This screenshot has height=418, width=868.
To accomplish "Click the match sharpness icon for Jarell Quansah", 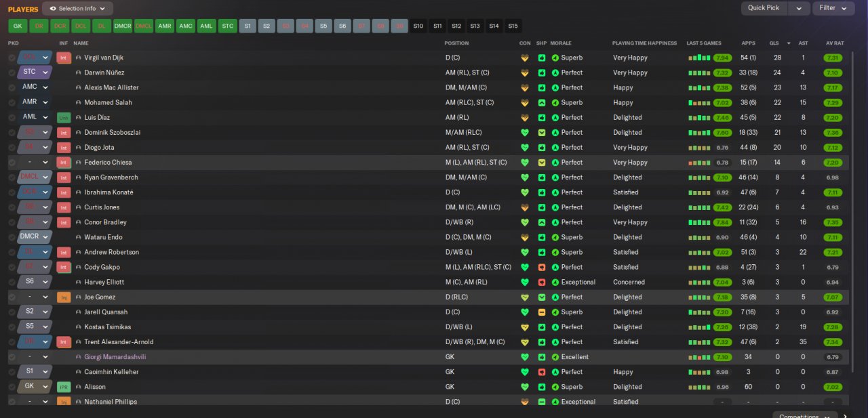I will (541, 312).
